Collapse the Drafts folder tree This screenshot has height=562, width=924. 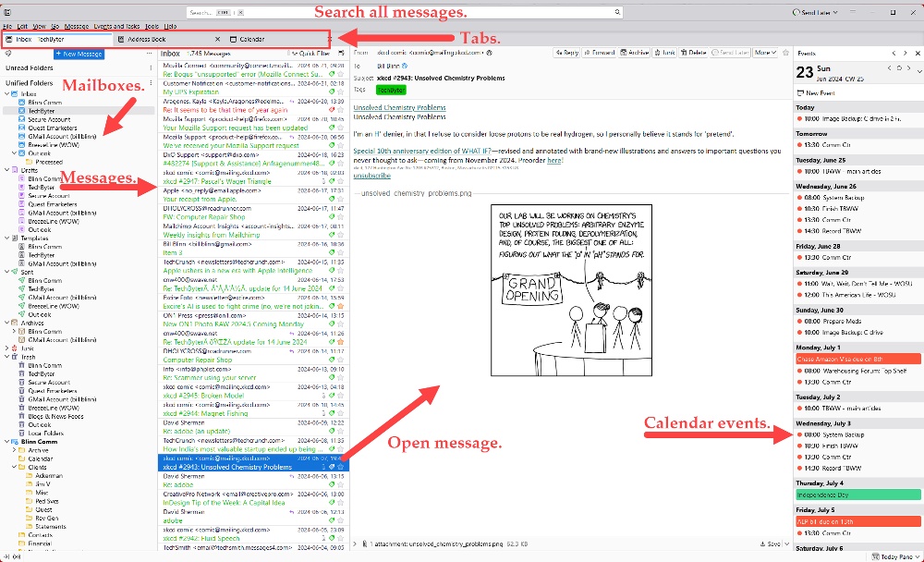tap(7, 170)
